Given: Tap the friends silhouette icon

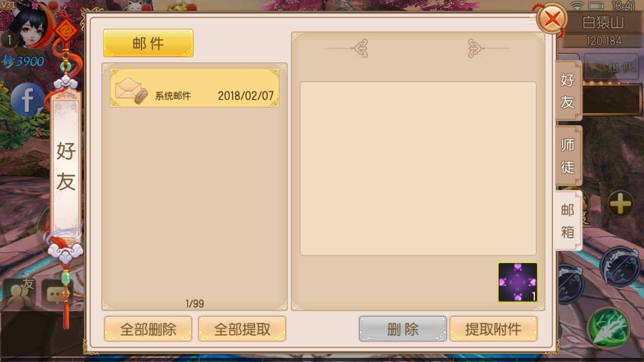Looking at the screenshot, I should pos(20,294).
